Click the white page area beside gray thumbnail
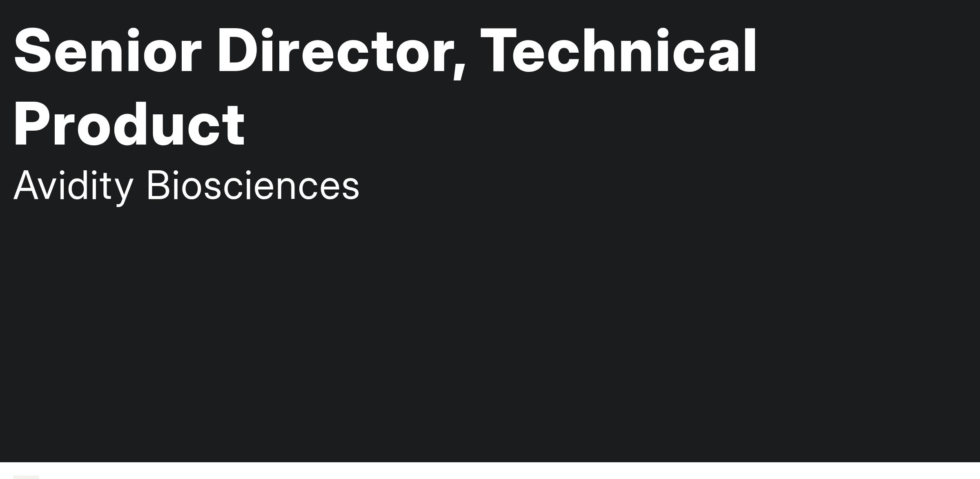Image resolution: width=980 pixels, height=479 pixels. click(510, 471)
